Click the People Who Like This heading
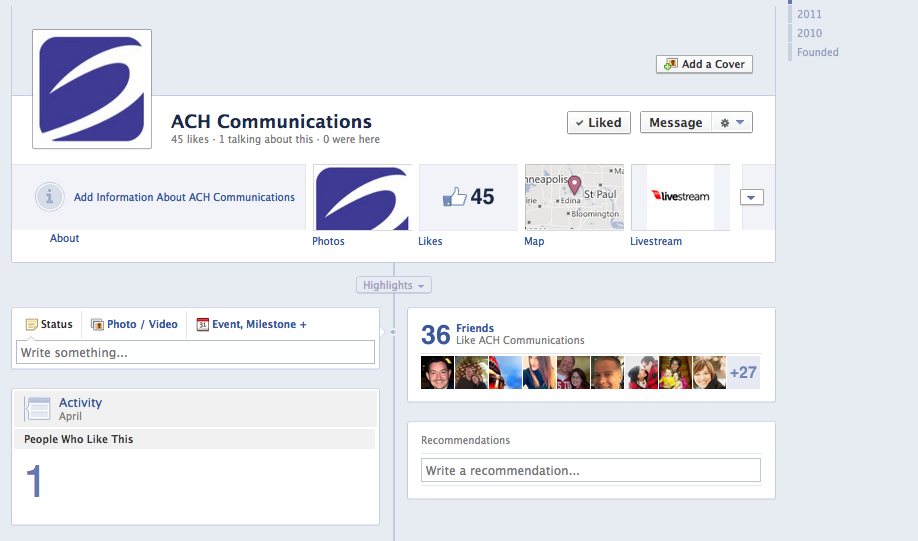Image resolution: width=918 pixels, height=541 pixels. (78, 439)
